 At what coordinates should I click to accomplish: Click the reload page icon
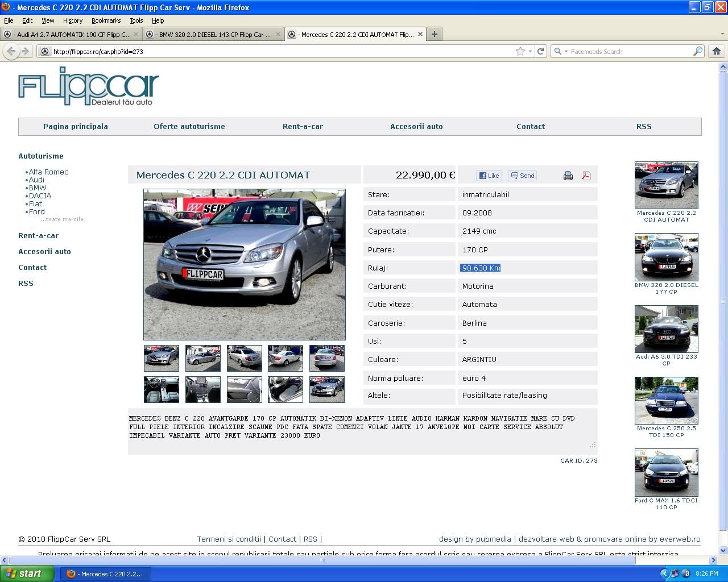pos(541,51)
